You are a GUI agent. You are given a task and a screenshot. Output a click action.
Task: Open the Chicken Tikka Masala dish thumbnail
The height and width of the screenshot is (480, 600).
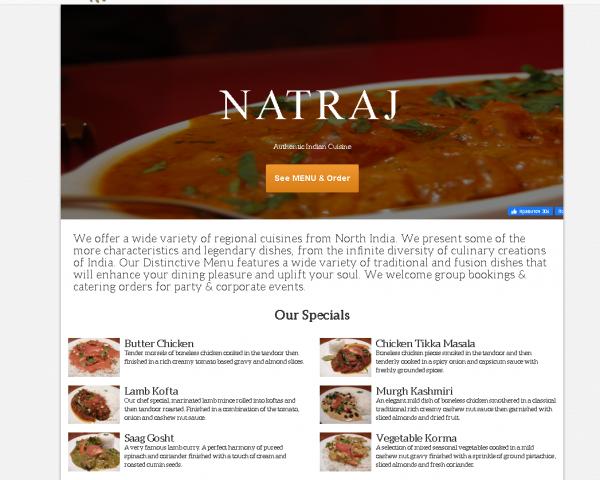[x=346, y=357]
